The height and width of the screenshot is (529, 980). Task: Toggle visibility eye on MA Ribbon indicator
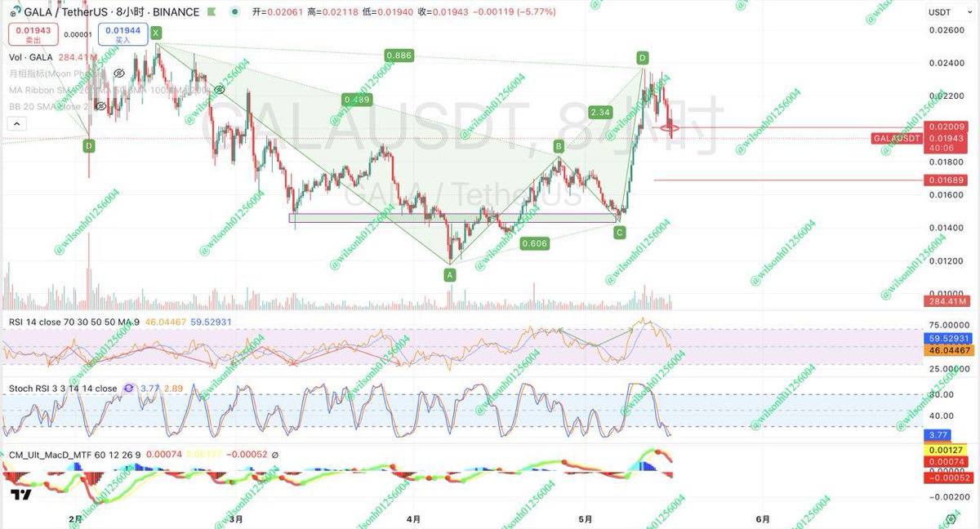pyautogui.click(x=219, y=90)
